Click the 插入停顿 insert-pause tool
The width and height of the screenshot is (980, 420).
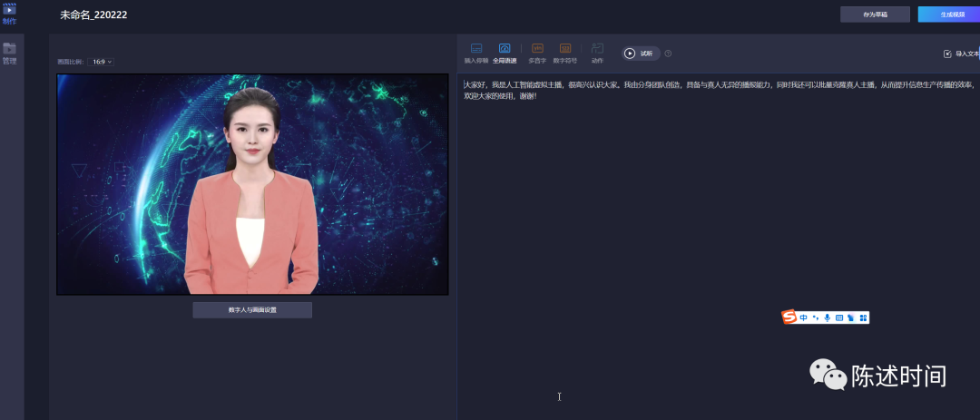476,54
